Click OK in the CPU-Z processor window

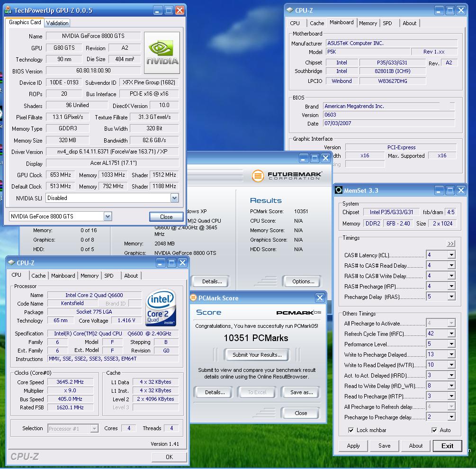(x=170, y=457)
